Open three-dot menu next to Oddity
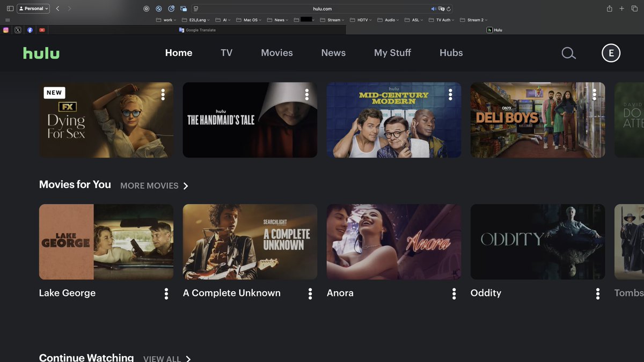Screen dimensions: 644x362 pyautogui.click(x=598, y=293)
